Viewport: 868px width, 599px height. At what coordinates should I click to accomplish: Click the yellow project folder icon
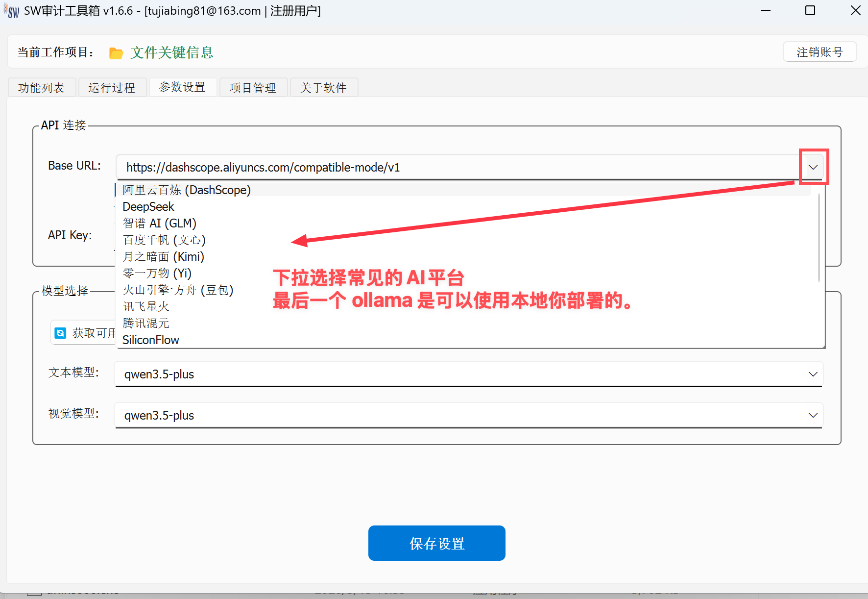pos(116,53)
